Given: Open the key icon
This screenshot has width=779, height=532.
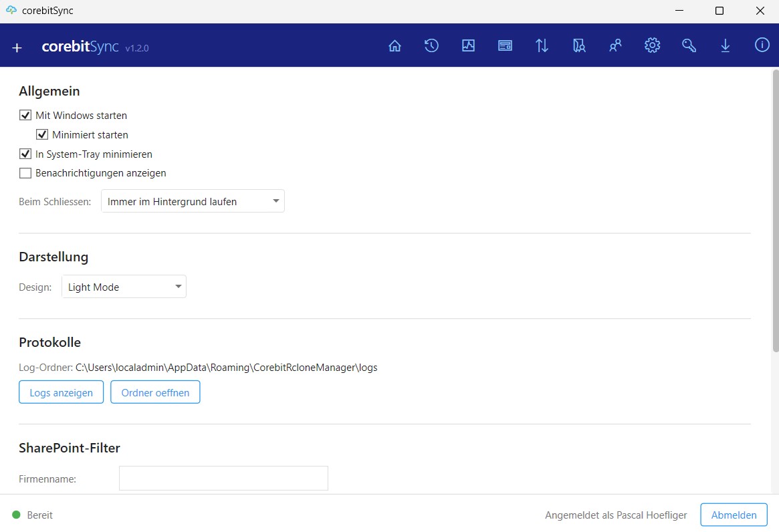Looking at the screenshot, I should [x=689, y=46].
